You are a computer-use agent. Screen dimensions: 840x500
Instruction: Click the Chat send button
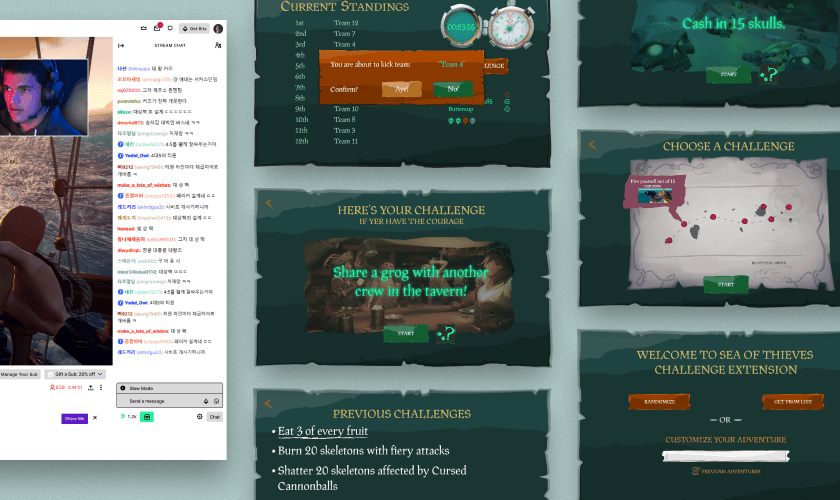[x=215, y=416]
